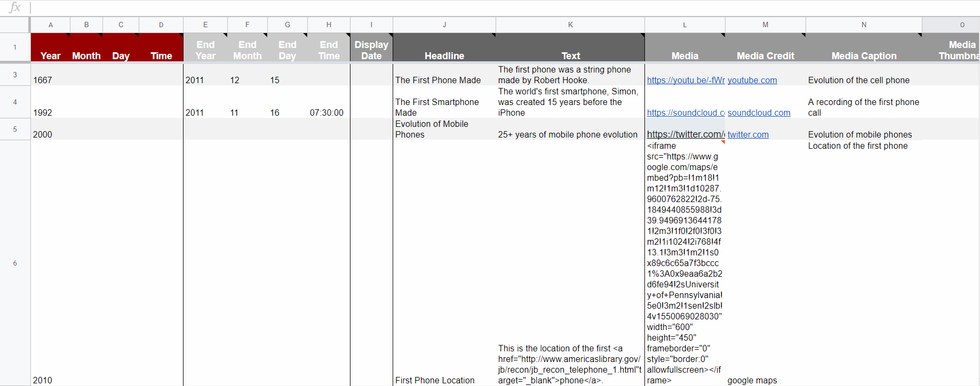Open the twitter.com URL in Media column
Screen dimensions: 980x386
tap(685, 134)
